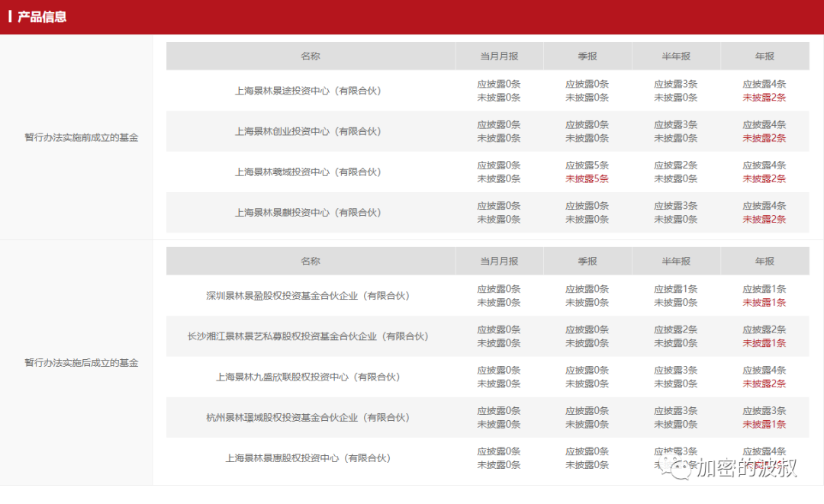Click the 半年报 column header

point(676,56)
